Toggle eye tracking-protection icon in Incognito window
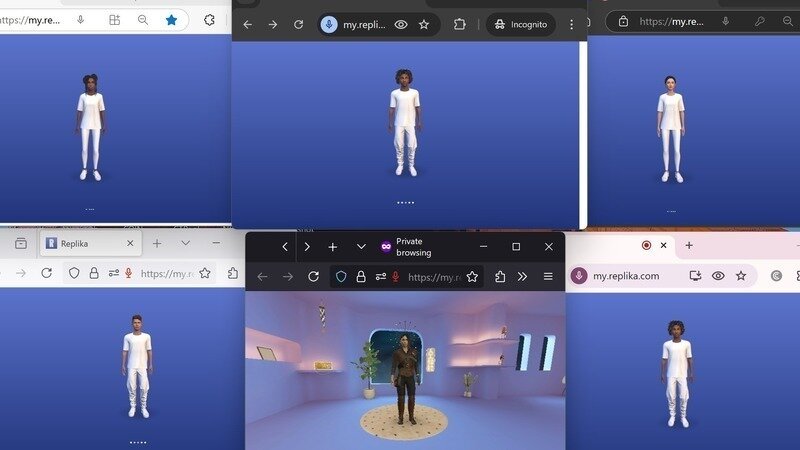Viewport: 800px width, 450px height. (401, 24)
